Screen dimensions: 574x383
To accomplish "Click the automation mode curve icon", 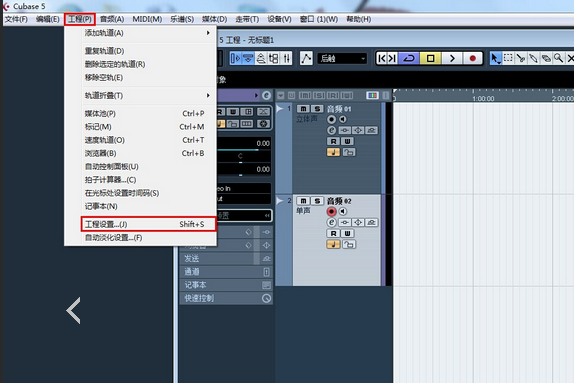I will click(x=306, y=58).
